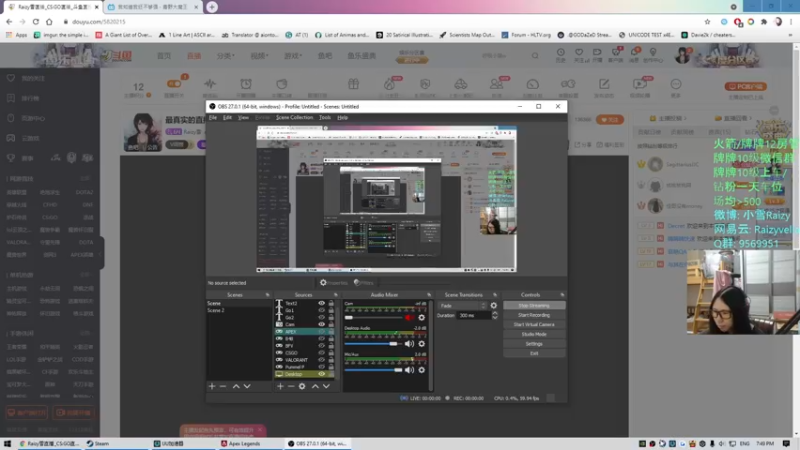Adjust Mic/Aux volume slider

tap(374, 370)
